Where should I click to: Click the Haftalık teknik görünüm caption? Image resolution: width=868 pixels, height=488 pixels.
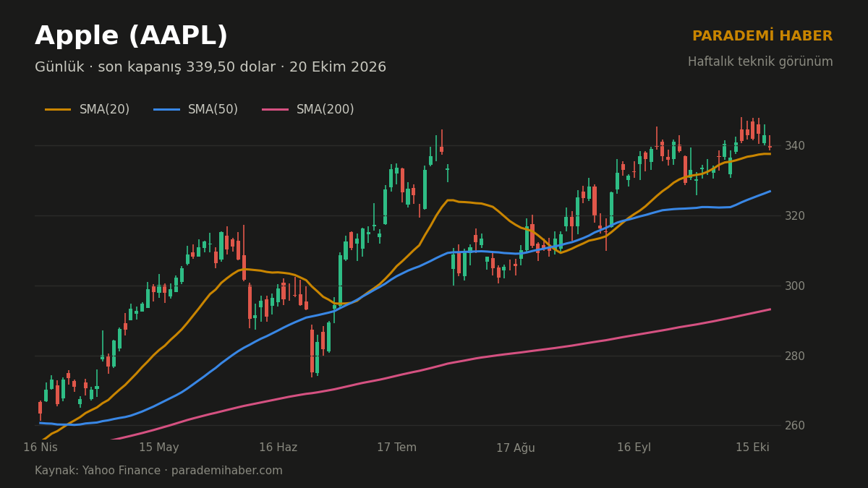(x=760, y=62)
